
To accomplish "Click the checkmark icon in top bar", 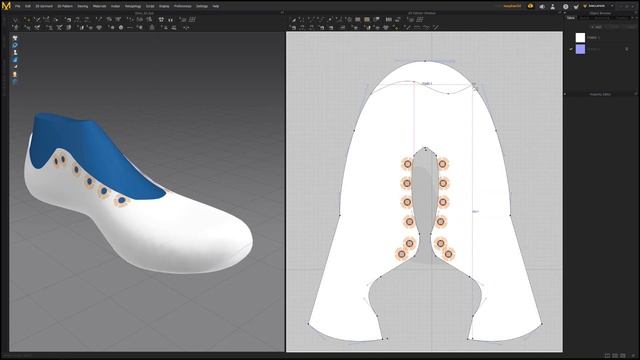I will pyautogui.click(x=576, y=7).
